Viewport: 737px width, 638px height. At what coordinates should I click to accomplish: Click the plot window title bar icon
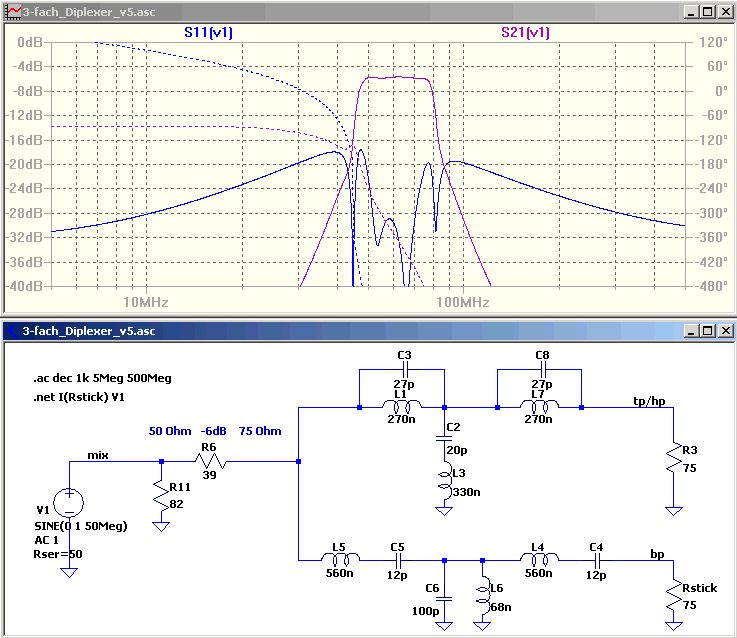pyautogui.click(x=12, y=11)
